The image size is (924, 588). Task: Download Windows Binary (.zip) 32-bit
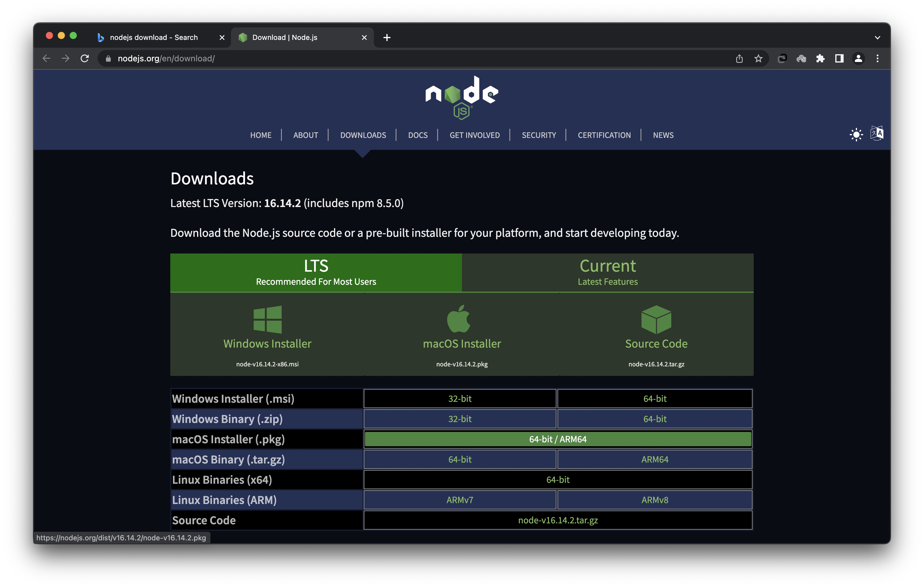coord(460,419)
